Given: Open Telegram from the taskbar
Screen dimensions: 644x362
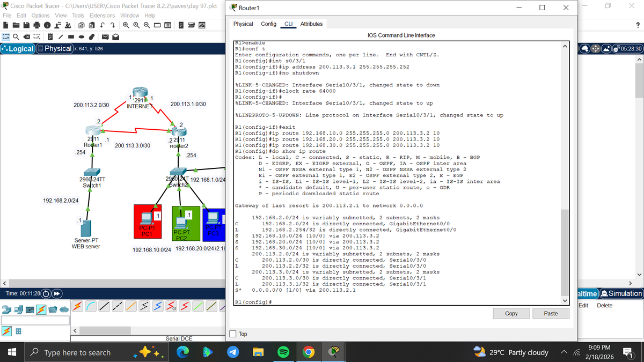Looking at the screenshot, I should coord(232,352).
